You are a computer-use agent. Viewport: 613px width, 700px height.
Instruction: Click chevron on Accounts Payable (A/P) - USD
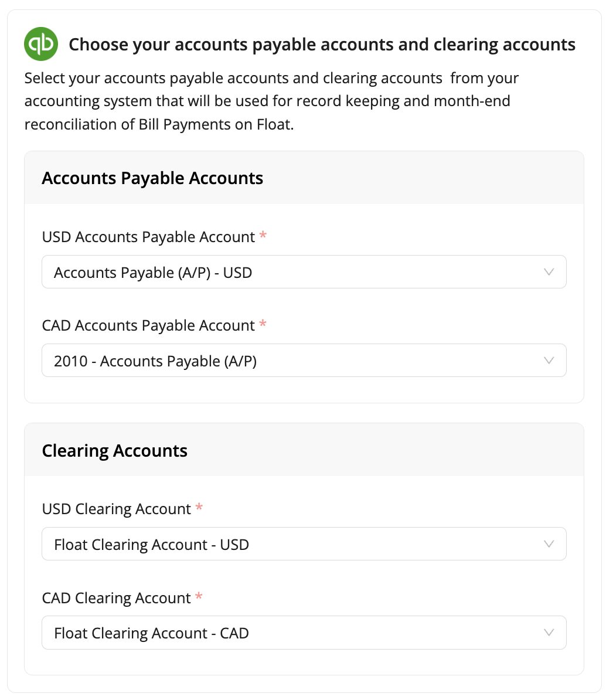pyautogui.click(x=549, y=272)
